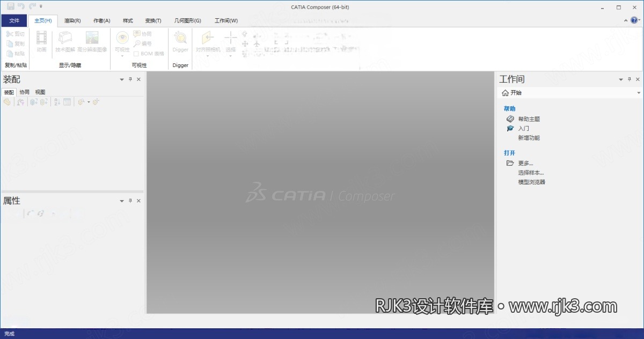Click the graduation cap icon beside 入门
Image resolution: width=644 pixels, height=339 pixels.
click(x=510, y=129)
